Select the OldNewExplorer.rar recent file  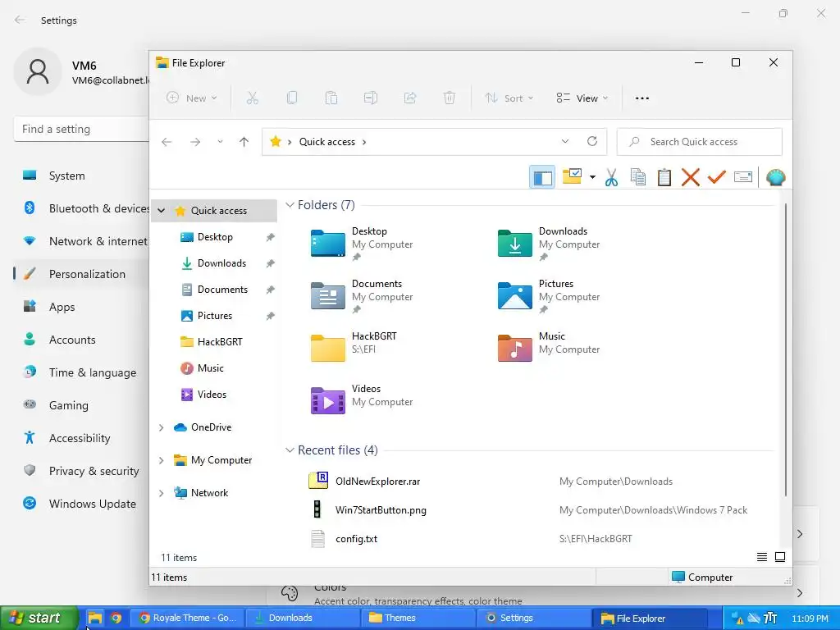pos(377,482)
